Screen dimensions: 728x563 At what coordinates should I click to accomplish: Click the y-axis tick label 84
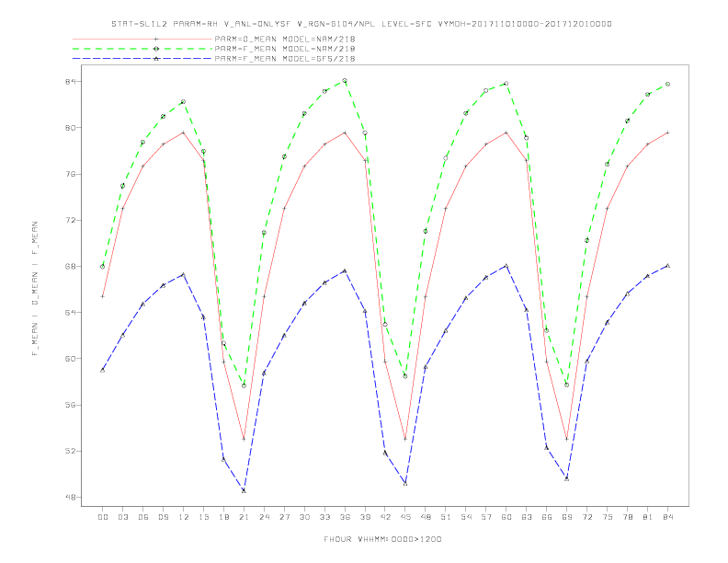pyautogui.click(x=70, y=82)
